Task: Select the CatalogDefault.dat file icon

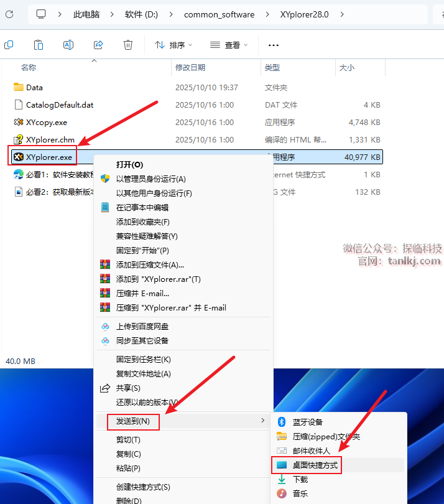Action: 19,105
